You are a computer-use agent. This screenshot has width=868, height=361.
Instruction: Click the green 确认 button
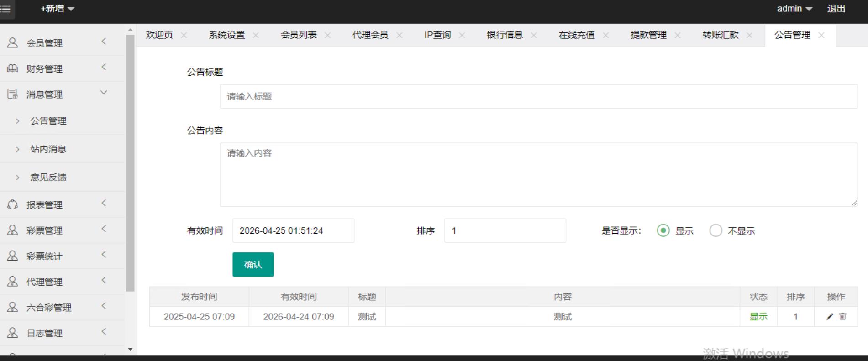pos(253,265)
